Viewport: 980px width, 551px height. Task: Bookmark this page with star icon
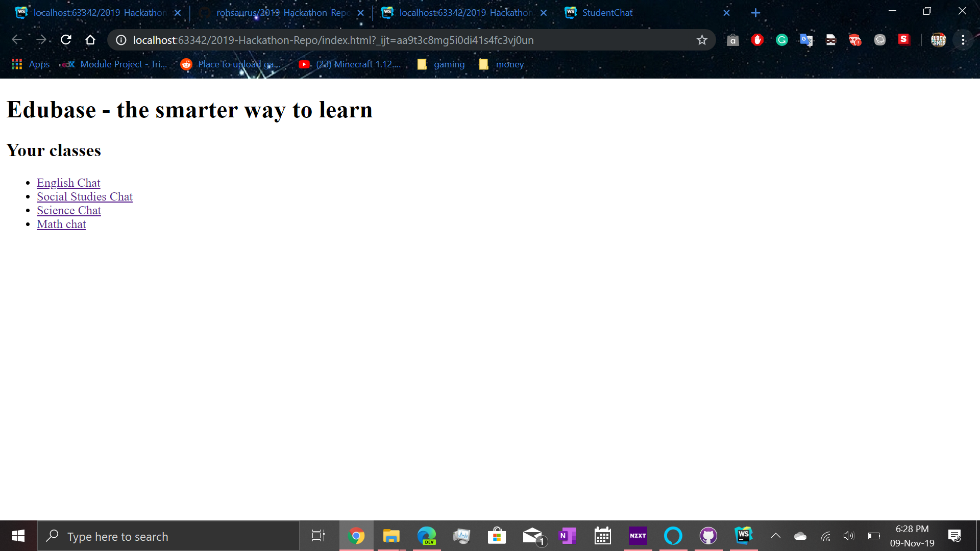point(702,40)
